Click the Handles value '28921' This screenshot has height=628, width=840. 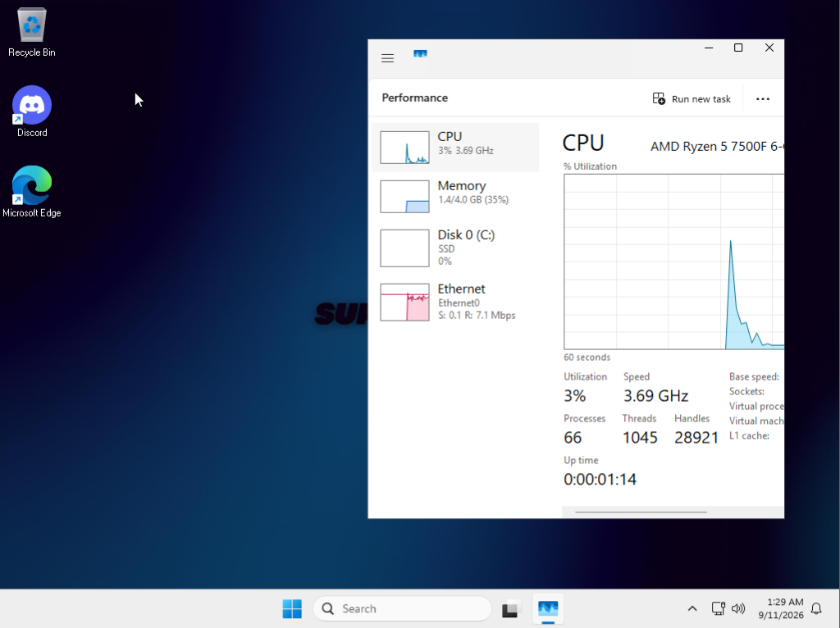(696, 438)
